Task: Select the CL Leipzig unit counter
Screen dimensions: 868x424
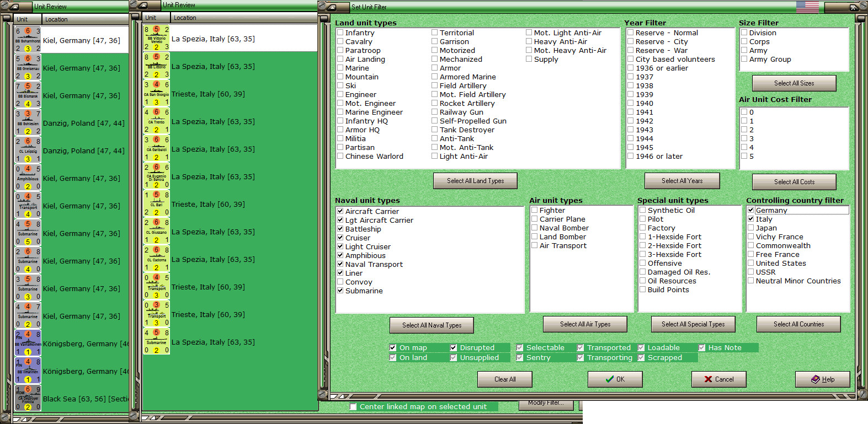Action: 28,150
